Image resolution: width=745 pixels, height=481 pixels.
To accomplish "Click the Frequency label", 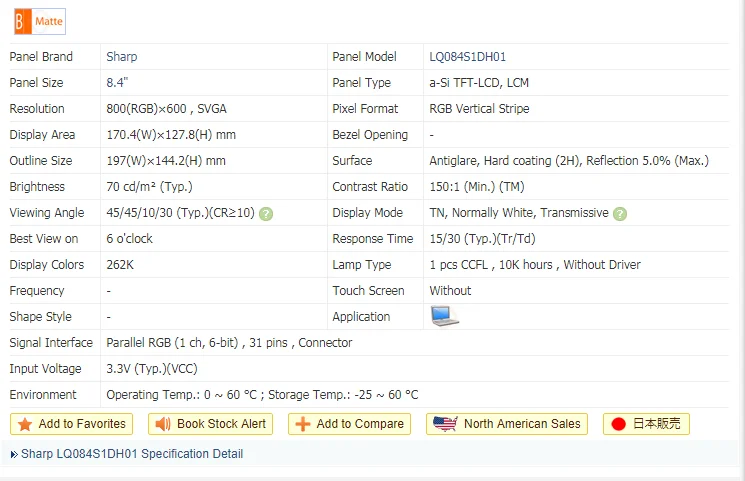I will pyautogui.click(x=37, y=291).
